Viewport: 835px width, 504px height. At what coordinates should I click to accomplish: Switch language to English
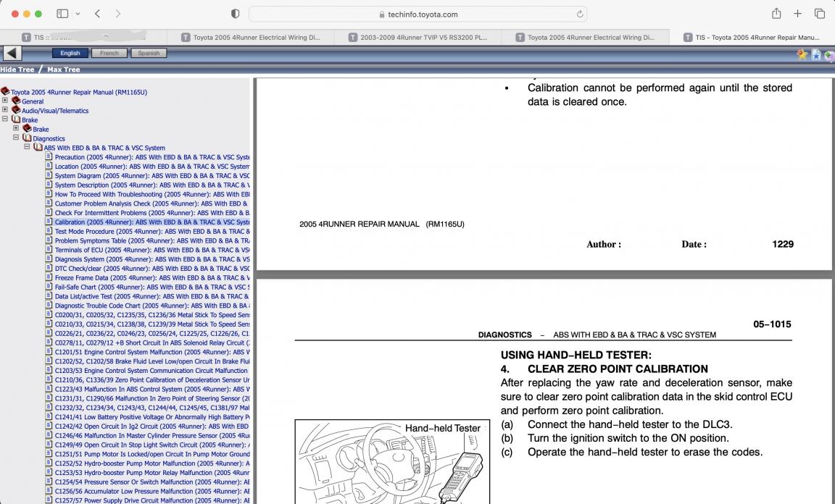pos(70,53)
